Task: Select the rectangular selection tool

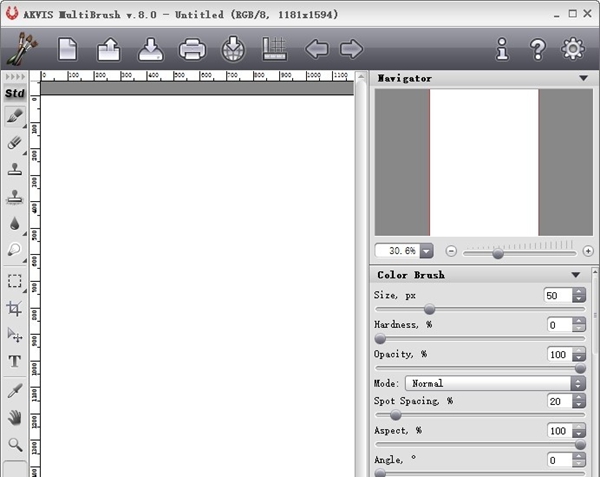Action: point(15,281)
